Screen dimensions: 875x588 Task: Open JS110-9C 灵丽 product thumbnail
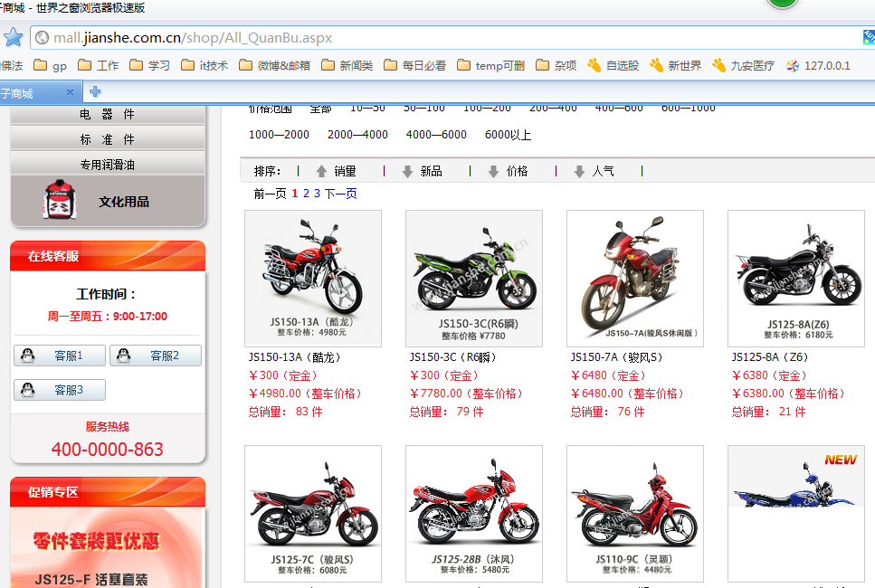tap(635, 514)
